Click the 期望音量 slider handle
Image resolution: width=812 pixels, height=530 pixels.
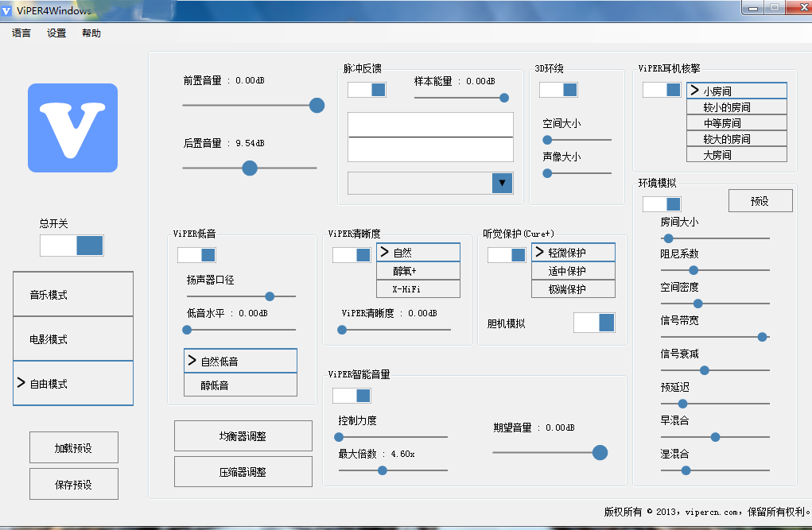pos(600,452)
